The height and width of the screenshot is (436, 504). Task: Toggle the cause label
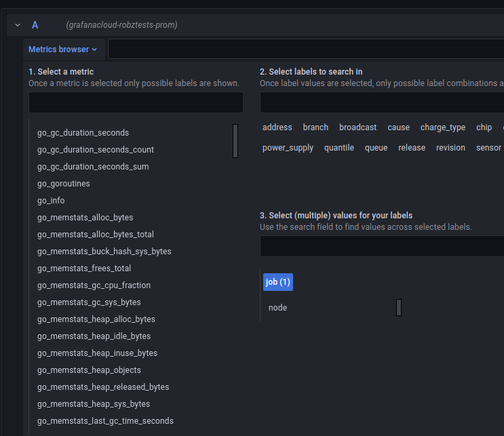[399, 127]
